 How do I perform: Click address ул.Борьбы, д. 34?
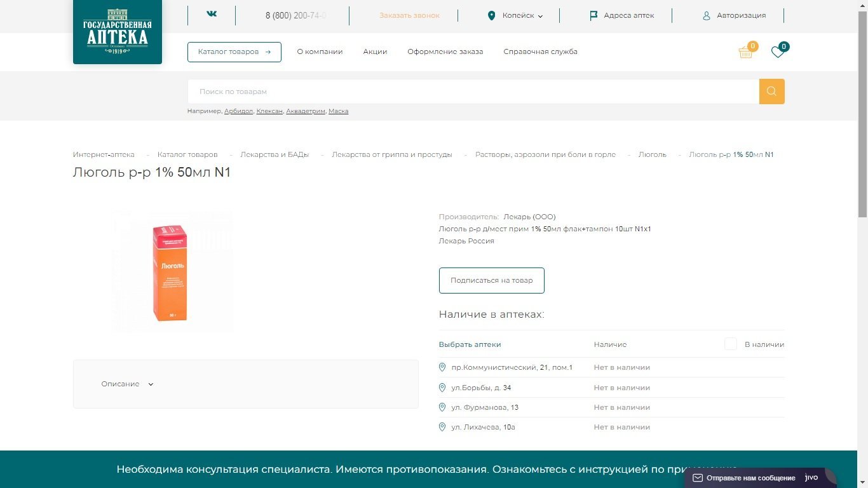tap(481, 388)
